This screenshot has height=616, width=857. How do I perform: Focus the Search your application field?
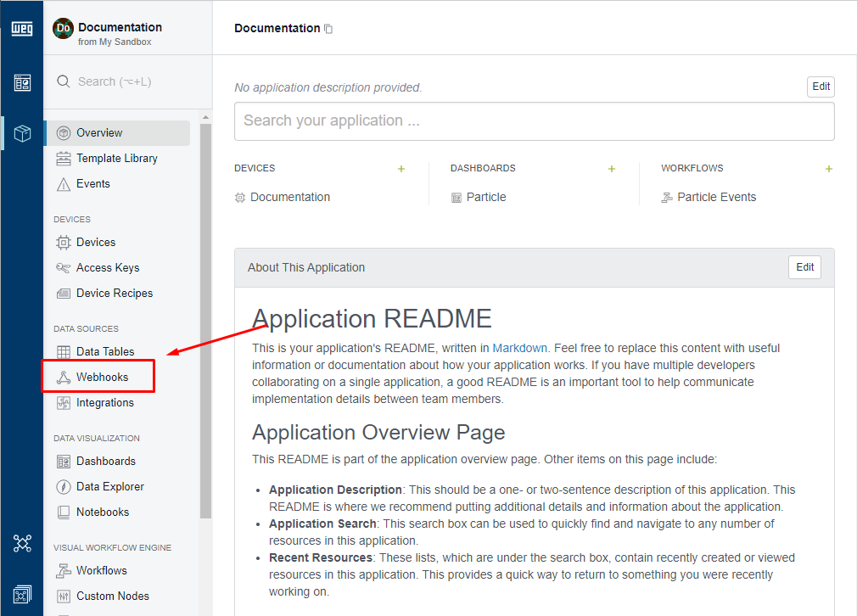534,120
